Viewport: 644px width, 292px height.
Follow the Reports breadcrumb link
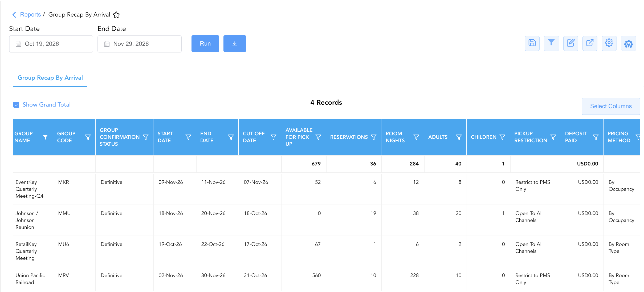tap(30, 15)
